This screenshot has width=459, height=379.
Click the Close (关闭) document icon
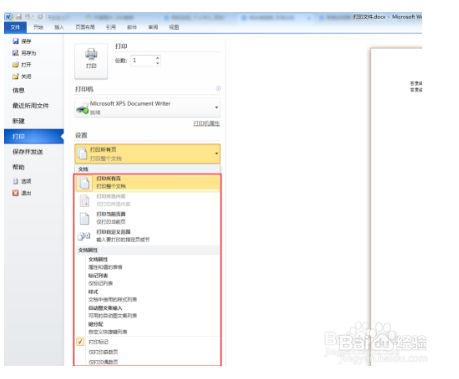[16, 76]
